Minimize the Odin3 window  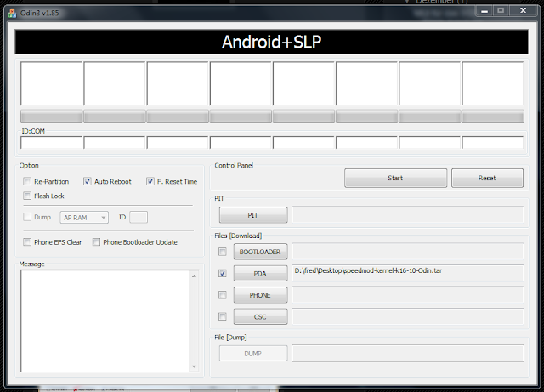484,11
